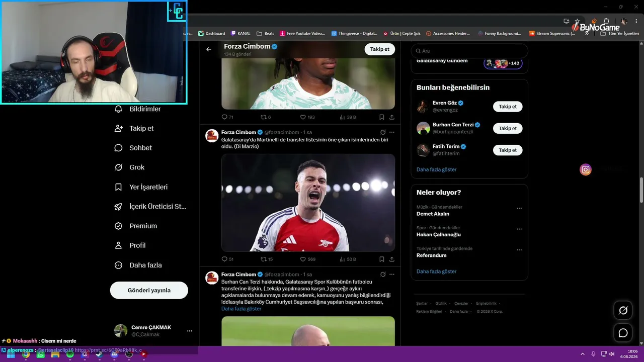The image size is (644, 362).
Task: Follow Fatih Terim
Action: (x=508, y=150)
